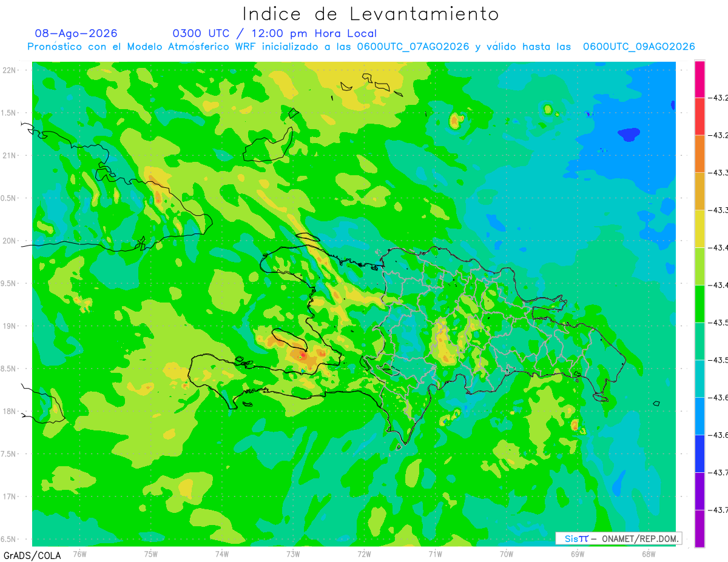728x562 pixels.
Task: Click the '17N' latitude label
Action: pos(10,497)
